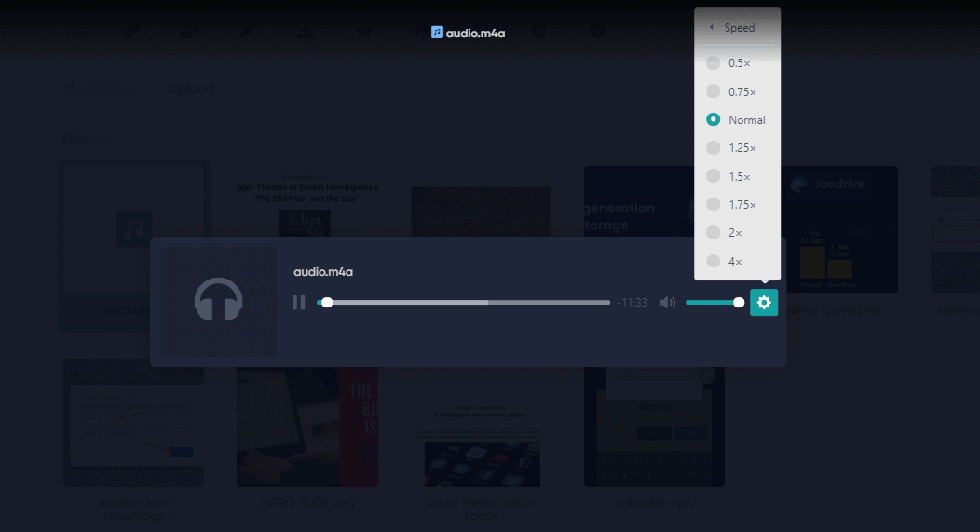Viewport: 980px width, 532px height.
Task: Open the INTRO SLIDE.png thumbnail
Action: (x=306, y=427)
